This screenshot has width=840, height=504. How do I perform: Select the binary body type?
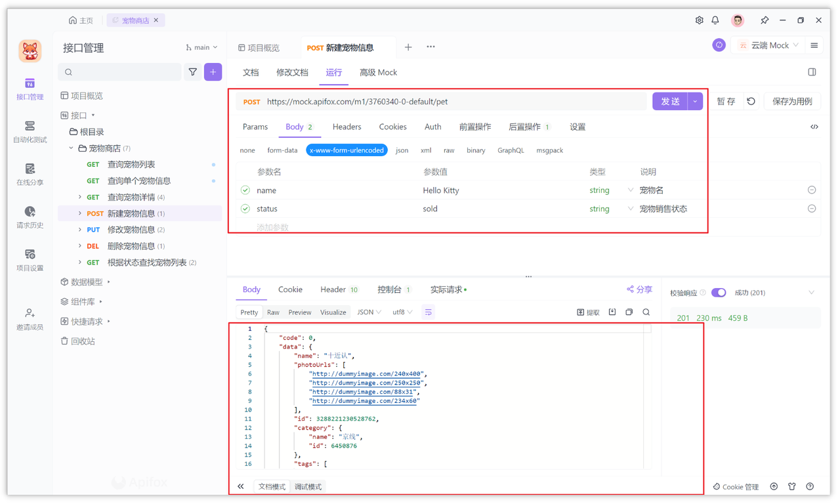pyautogui.click(x=476, y=150)
